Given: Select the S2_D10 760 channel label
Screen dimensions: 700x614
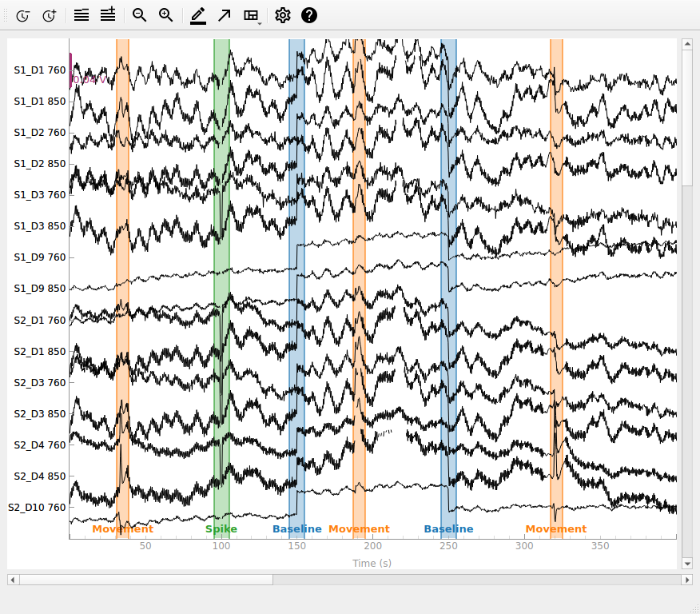Looking at the screenshot, I should [x=37, y=508].
